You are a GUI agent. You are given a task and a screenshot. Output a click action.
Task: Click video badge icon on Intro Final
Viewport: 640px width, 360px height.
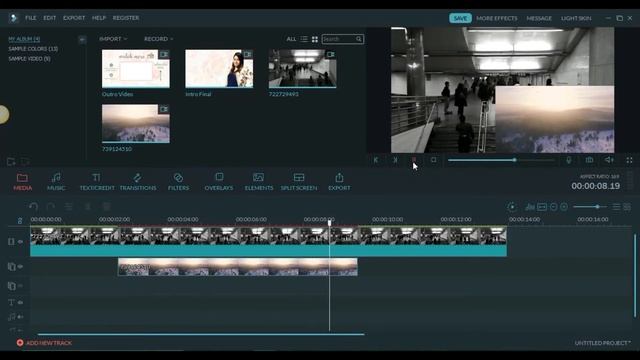(x=247, y=54)
